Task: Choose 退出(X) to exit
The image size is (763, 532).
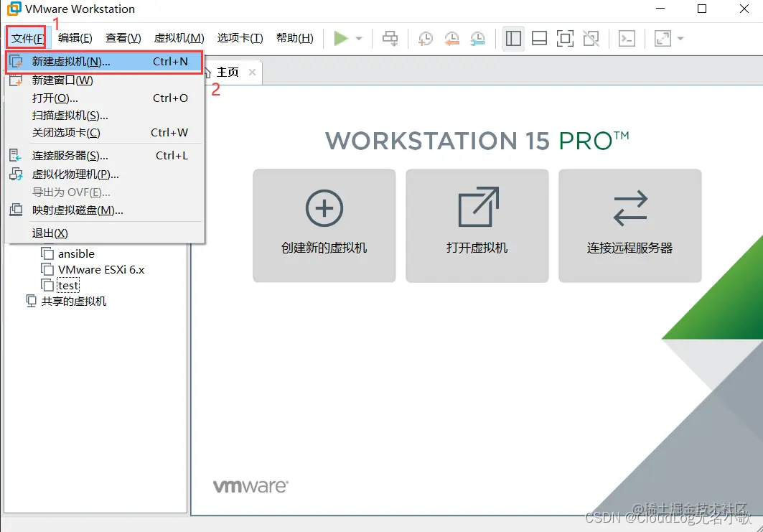Action: 104,233
